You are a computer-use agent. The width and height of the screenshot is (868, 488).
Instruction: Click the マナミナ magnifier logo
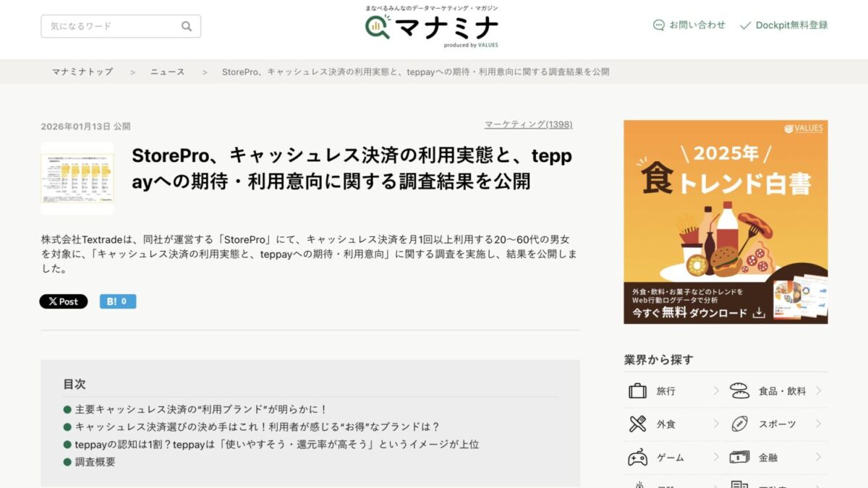tap(378, 27)
